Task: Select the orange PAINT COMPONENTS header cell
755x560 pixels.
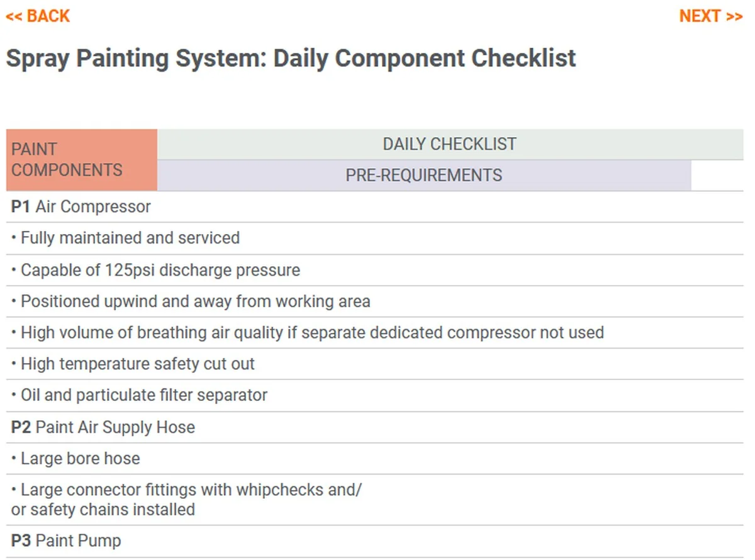Action: [82, 160]
